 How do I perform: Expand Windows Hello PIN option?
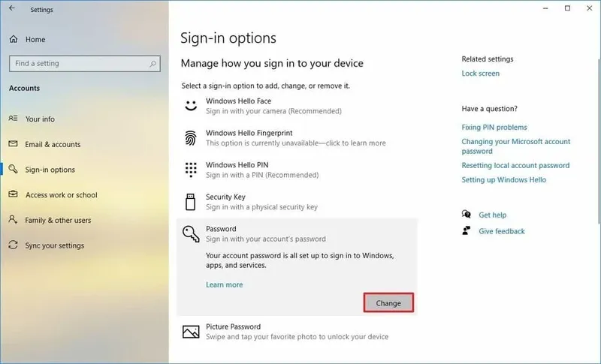[x=297, y=170]
